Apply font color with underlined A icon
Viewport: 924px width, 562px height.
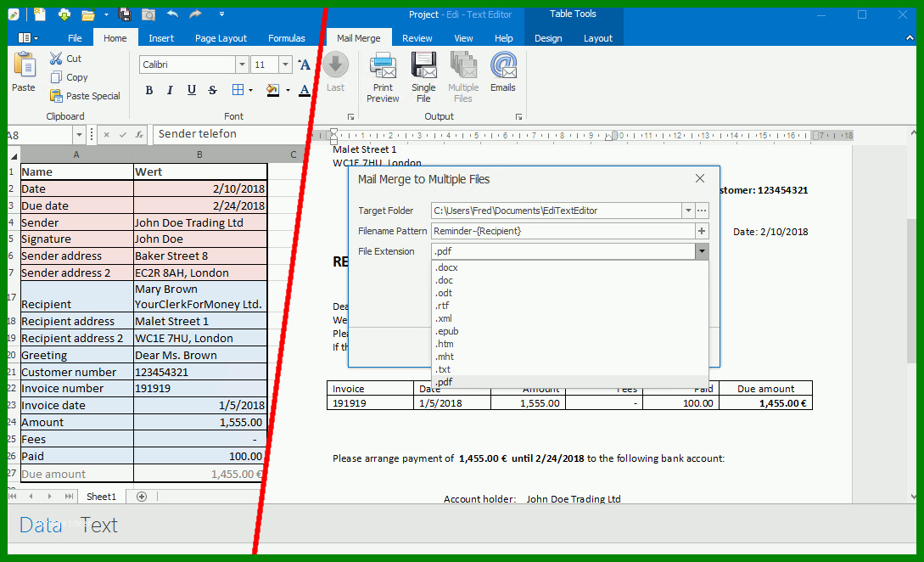click(304, 90)
